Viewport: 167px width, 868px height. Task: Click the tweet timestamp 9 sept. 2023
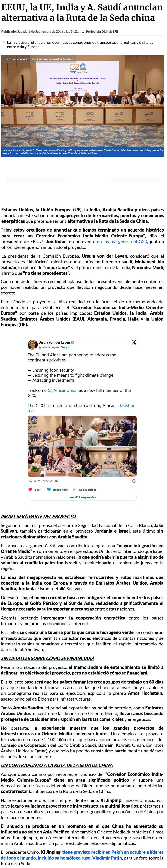pos(44,481)
